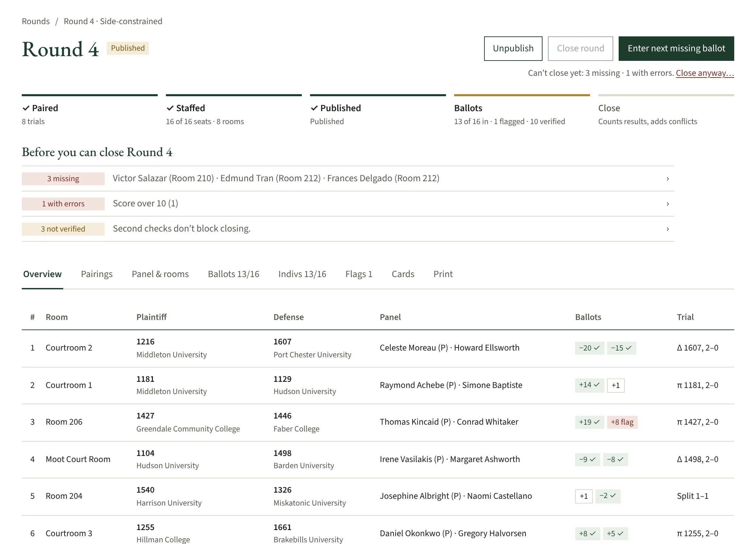Screen dimensions: 756x544
Task: Open the −20 verified ballot chip
Action: click(589, 348)
